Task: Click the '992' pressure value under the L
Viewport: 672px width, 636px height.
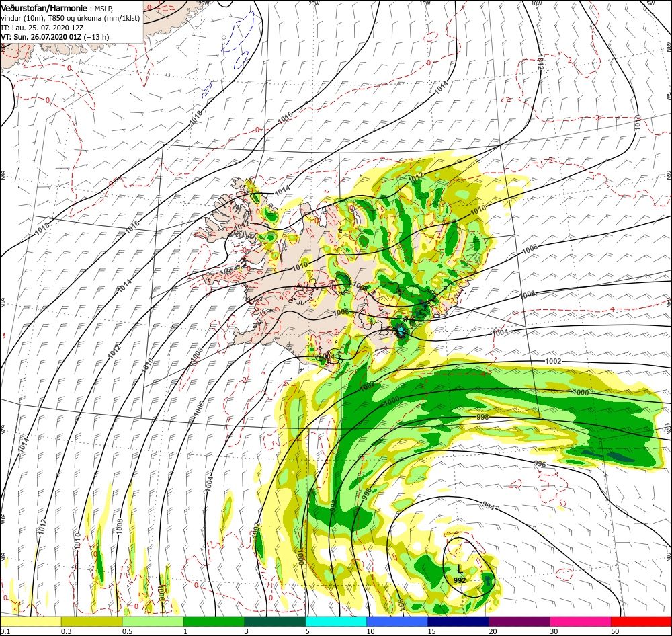Action: [460, 580]
